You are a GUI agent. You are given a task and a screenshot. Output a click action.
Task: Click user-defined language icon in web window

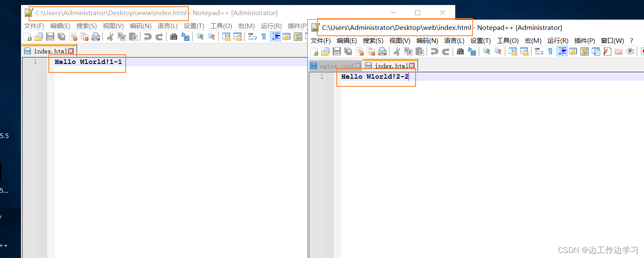tap(573, 51)
